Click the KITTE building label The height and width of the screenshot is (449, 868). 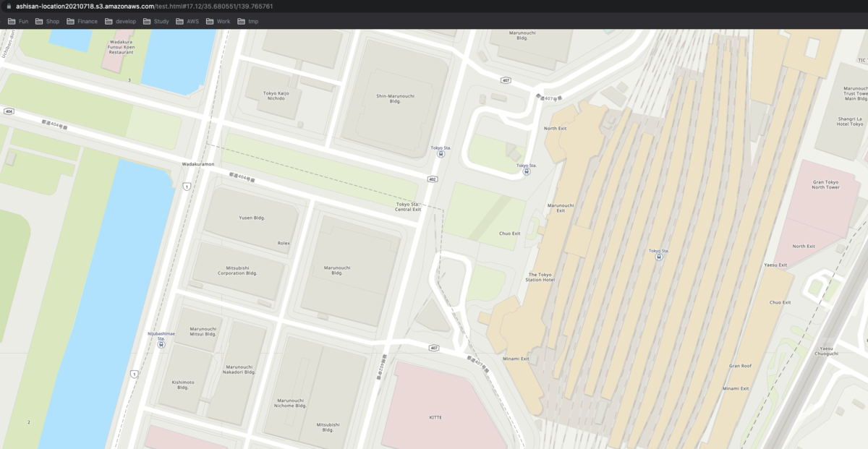pos(435,417)
